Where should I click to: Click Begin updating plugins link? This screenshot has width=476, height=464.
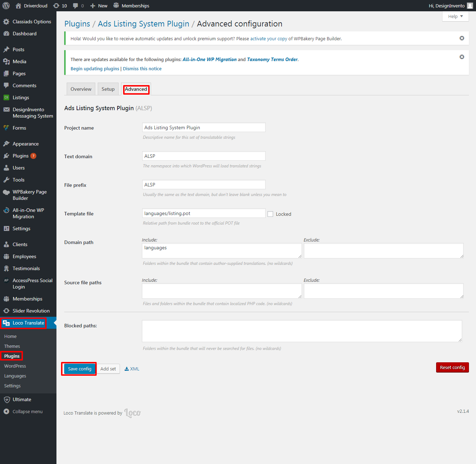[x=95, y=69]
